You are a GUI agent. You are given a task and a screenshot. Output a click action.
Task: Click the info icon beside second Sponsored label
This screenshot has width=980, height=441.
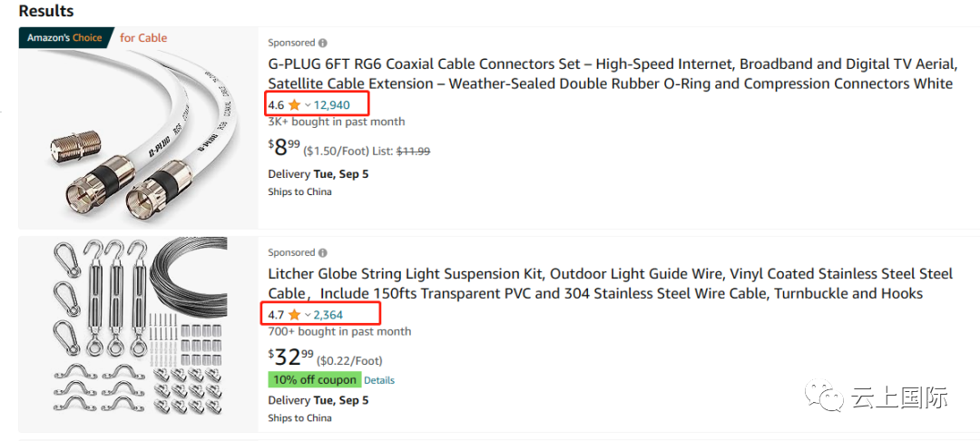click(322, 253)
